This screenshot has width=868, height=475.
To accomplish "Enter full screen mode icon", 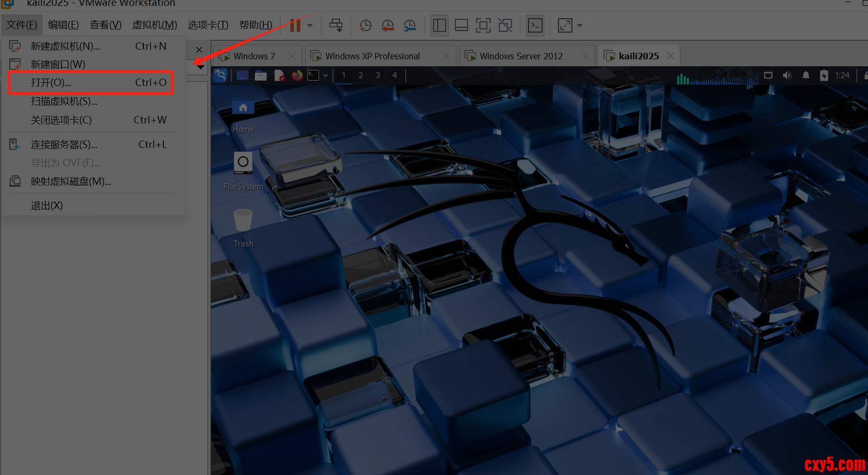I will tap(483, 26).
